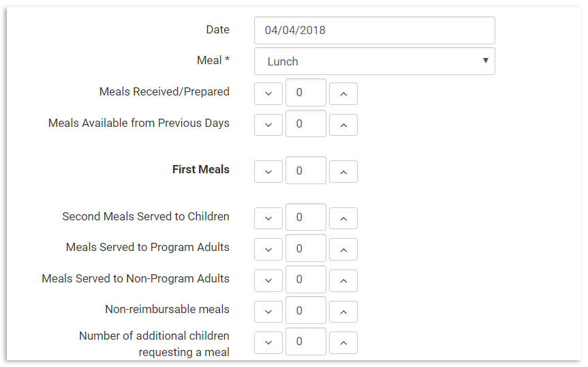Image resolution: width=588 pixels, height=367 pixels.
Task: Increase Non-reimbursable meals count
Action: pyautogui.click(x=343, y=312)
